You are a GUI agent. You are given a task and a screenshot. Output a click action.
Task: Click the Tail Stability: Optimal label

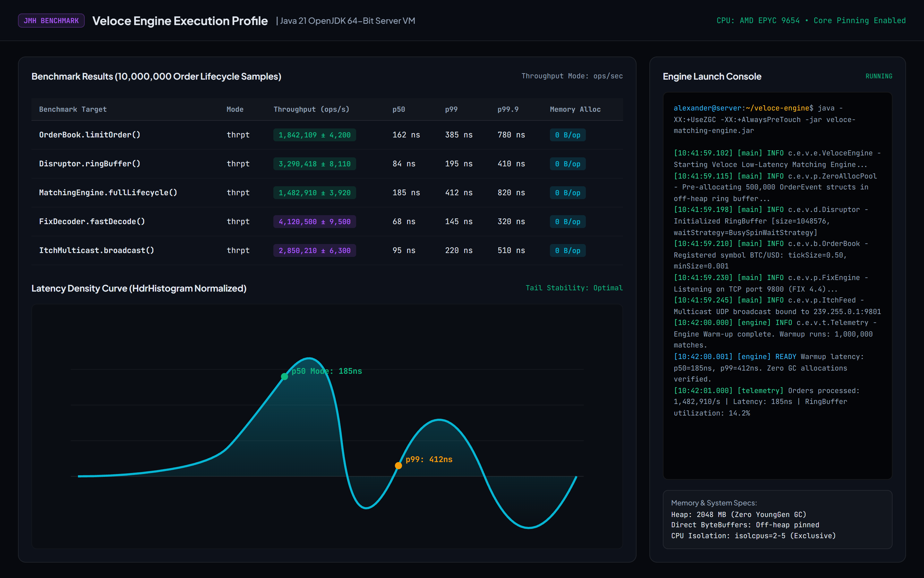[x=574, y=288]
